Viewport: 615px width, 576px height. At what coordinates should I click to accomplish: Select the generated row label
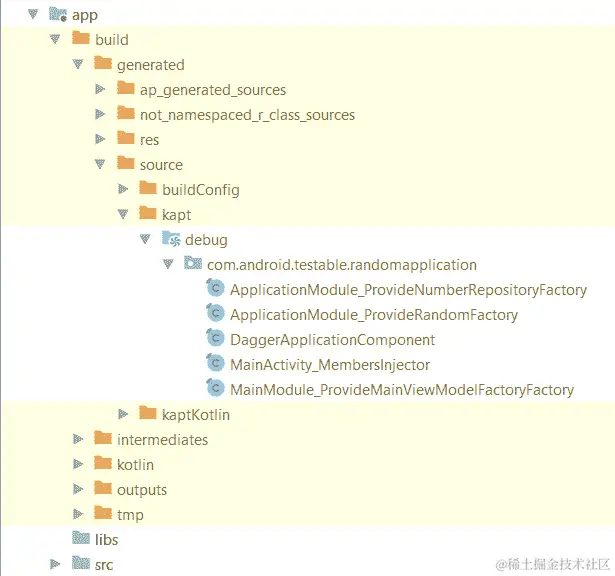151,65
